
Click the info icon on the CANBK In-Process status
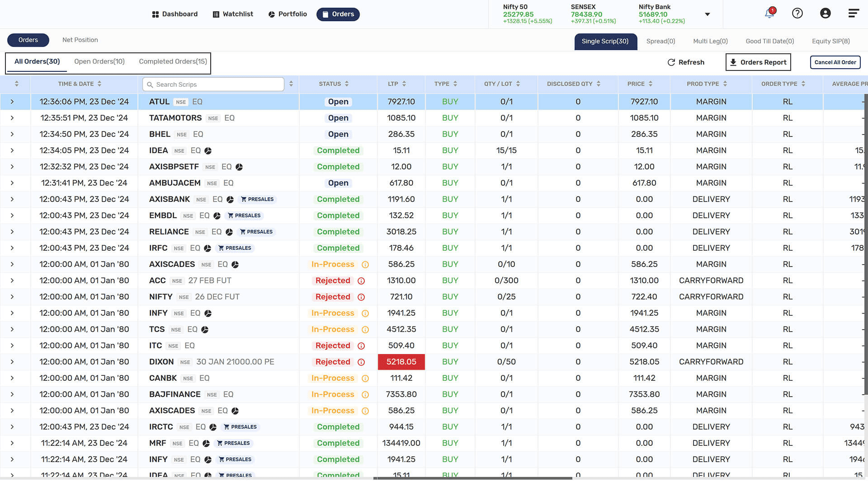[x=365, y=378]
